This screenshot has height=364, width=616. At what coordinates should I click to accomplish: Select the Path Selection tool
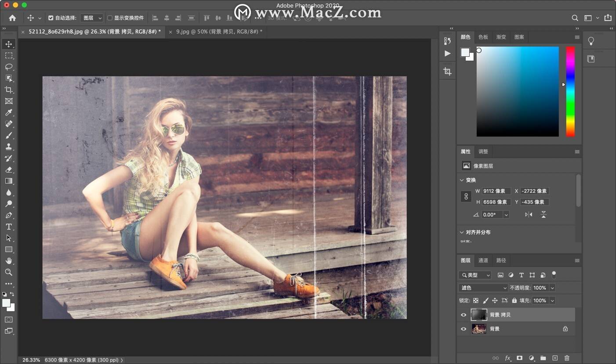coord(9,238)
